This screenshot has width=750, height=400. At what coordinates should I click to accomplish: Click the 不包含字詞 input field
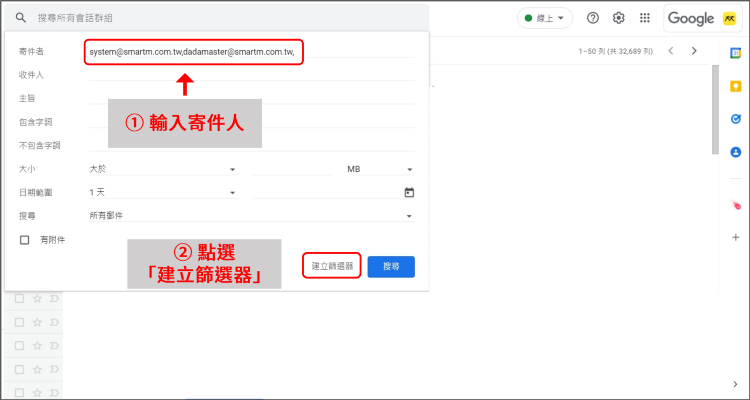coord(252,145)
